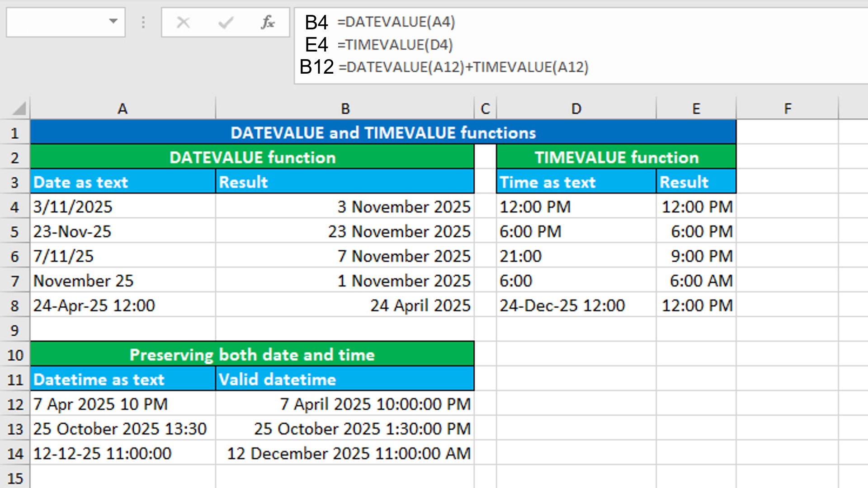Select column E header
868x488 pixels.
click(x=696, y=108)
